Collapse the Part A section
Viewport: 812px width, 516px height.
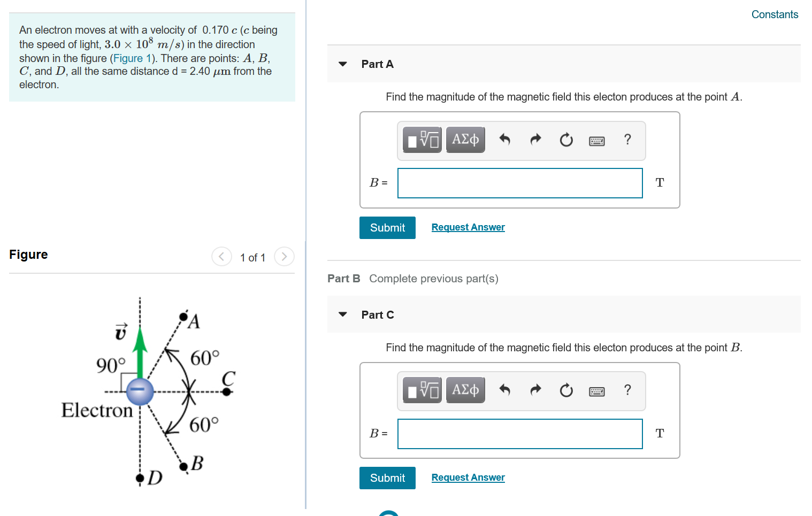342,64
